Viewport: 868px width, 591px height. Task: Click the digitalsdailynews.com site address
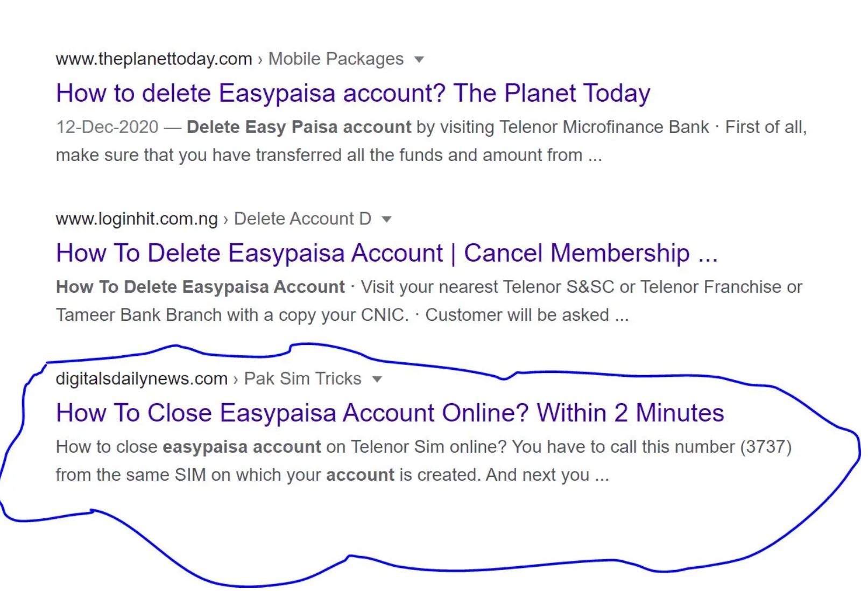click(142, 378)
